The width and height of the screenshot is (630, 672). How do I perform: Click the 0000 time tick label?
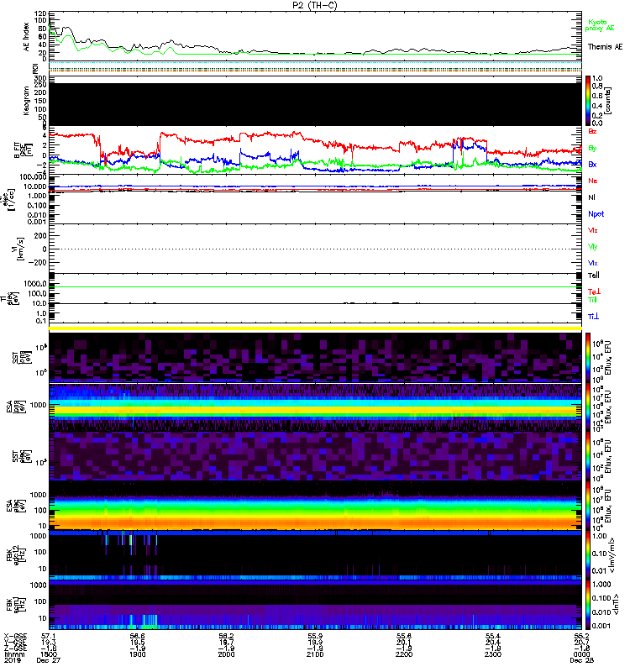(581, 654)
